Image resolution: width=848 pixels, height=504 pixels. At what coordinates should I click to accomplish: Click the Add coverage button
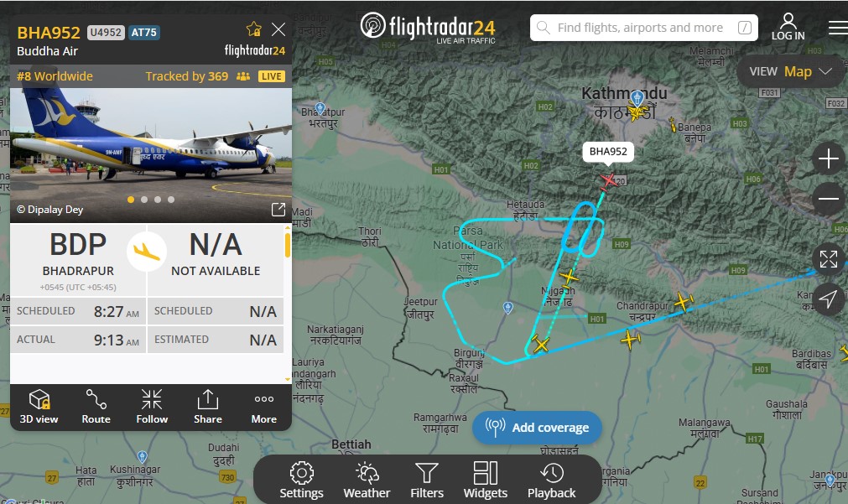coord(537,428)
